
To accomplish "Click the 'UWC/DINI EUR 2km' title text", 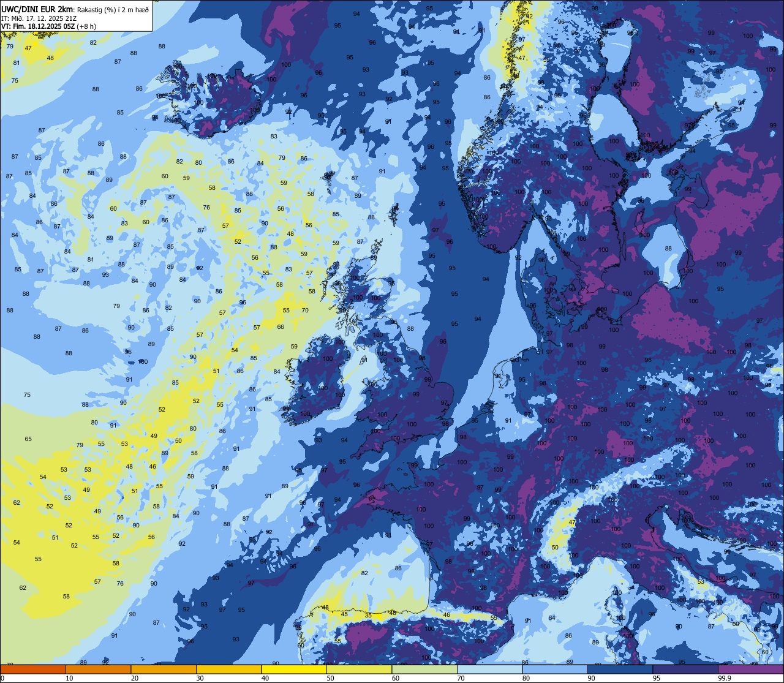I will pyautogui.click(x=37, y=9).
